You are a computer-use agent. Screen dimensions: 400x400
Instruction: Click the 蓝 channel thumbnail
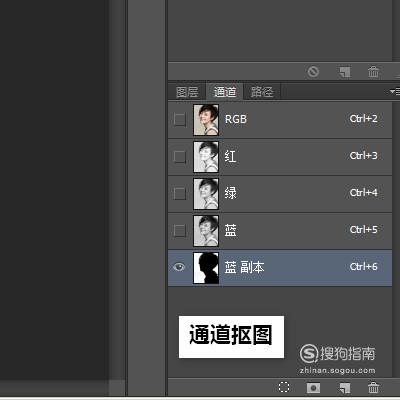click(206, 231)
